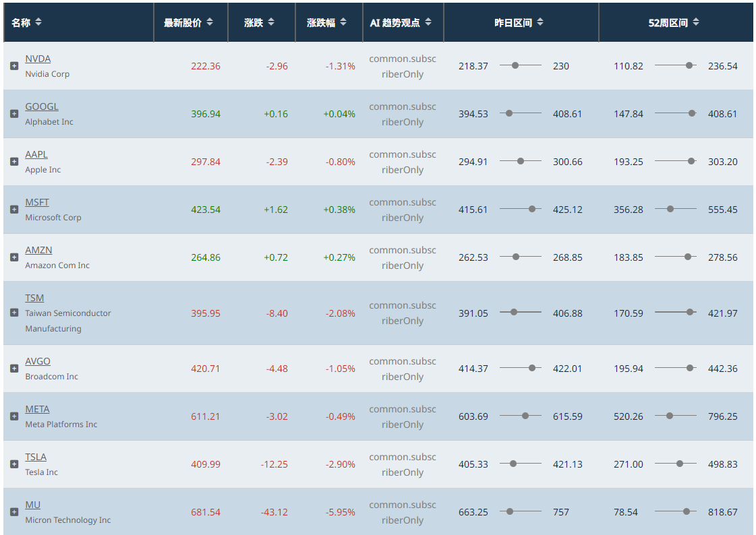Click GOOGL change +0.16
Image resolution: width=756 pixels, height=535 pixels.
click(x=276, y=114)
